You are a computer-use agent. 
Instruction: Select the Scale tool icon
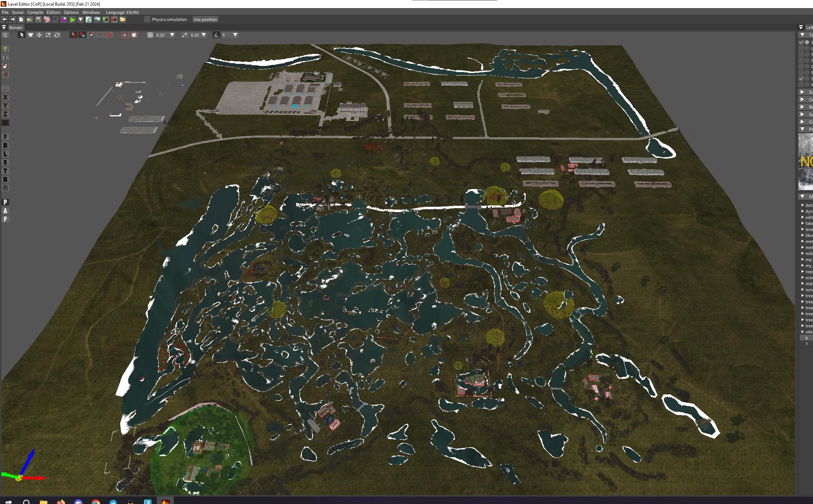coord(48,35)
